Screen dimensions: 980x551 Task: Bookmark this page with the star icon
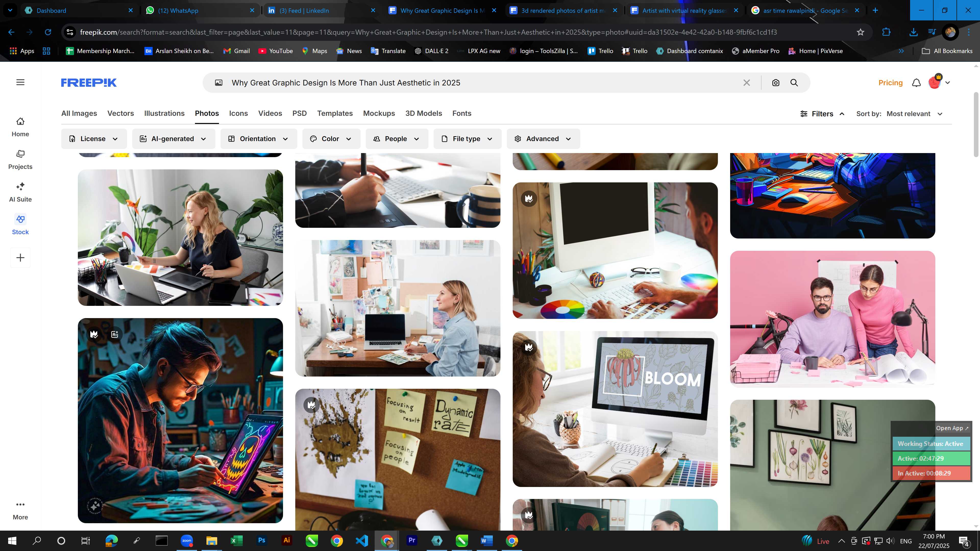point(861,32)
